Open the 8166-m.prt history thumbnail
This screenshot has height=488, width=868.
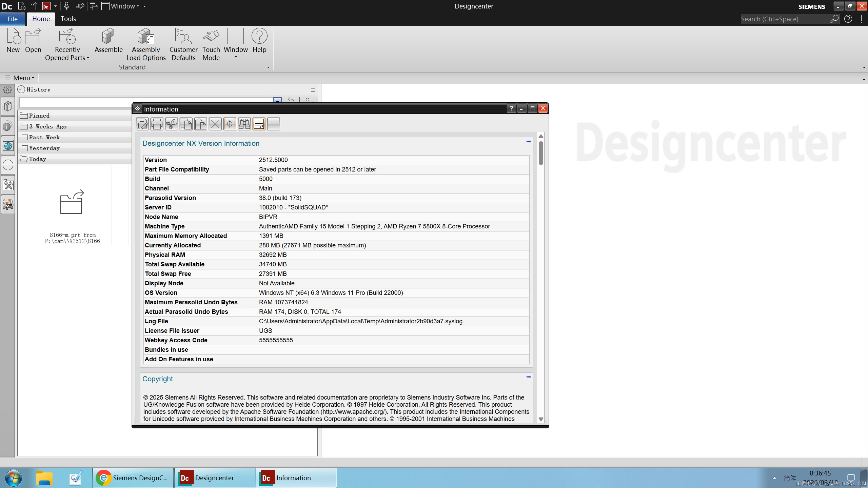73,205
